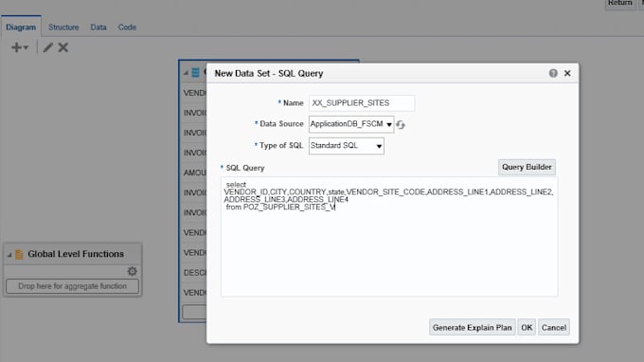Open the Query Builder
Viewport: 644px width, 362px height.
[x=527, y=167]
